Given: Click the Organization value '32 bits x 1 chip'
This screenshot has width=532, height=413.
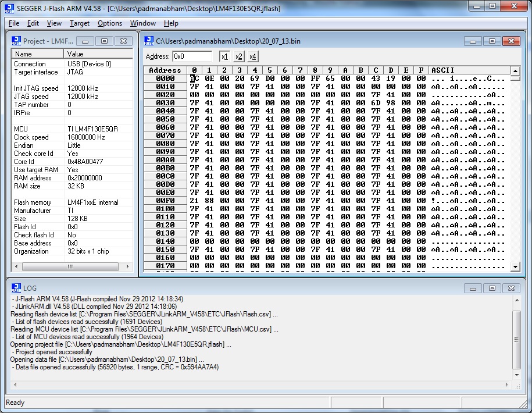Looking at the screenshot, I should (88, 251).
